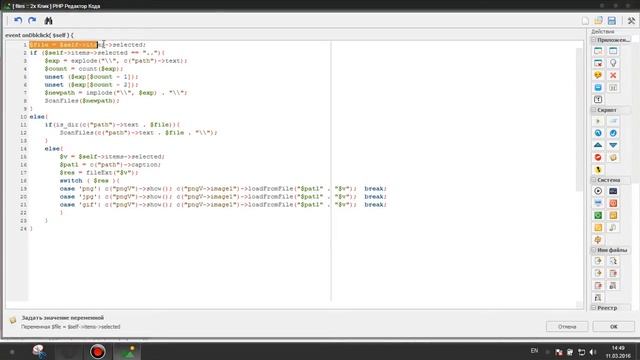The width and height of the screenshot is (640, 360).
Task: Open editor settings with the wrench tools icon
Action: (x=631, y=21)
